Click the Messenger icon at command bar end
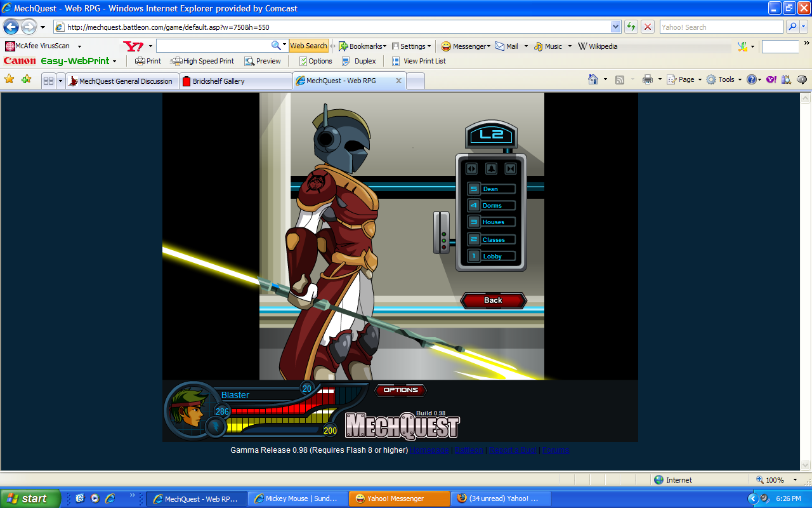This screenshot has height=508, width=812. (802, 79)
